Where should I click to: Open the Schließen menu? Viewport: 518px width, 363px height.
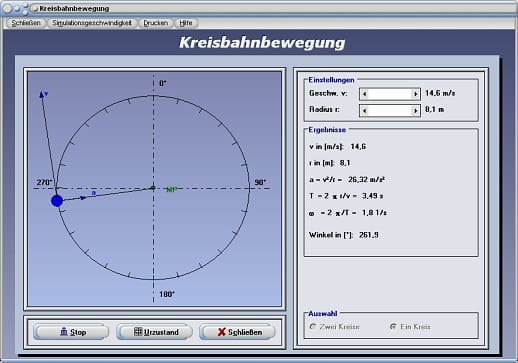click(x=26, y=23)
